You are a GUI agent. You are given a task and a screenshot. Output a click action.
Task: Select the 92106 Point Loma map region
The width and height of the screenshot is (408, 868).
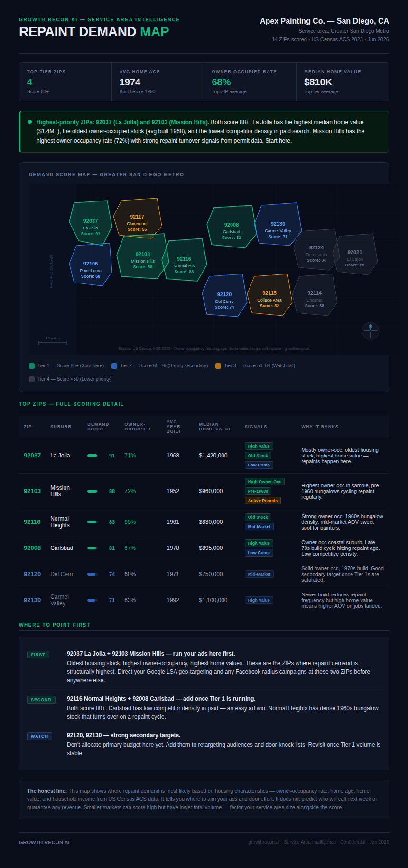(x=91, y=265)
